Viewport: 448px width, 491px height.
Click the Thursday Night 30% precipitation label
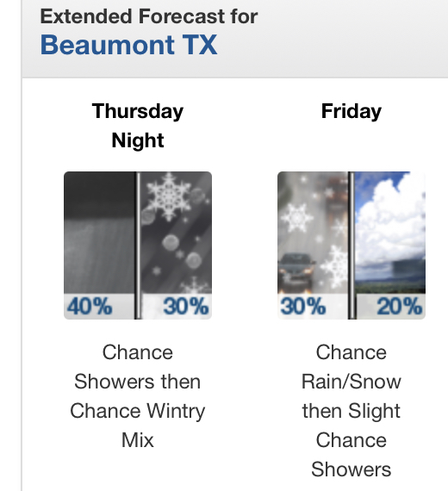(x=186, y=307)
